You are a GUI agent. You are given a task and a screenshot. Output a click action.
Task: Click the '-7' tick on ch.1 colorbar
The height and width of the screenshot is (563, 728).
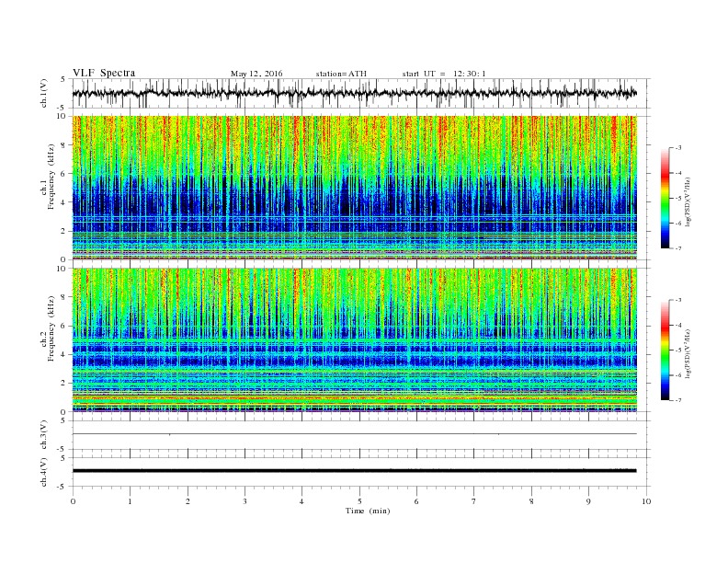click(x=678, y=248)
